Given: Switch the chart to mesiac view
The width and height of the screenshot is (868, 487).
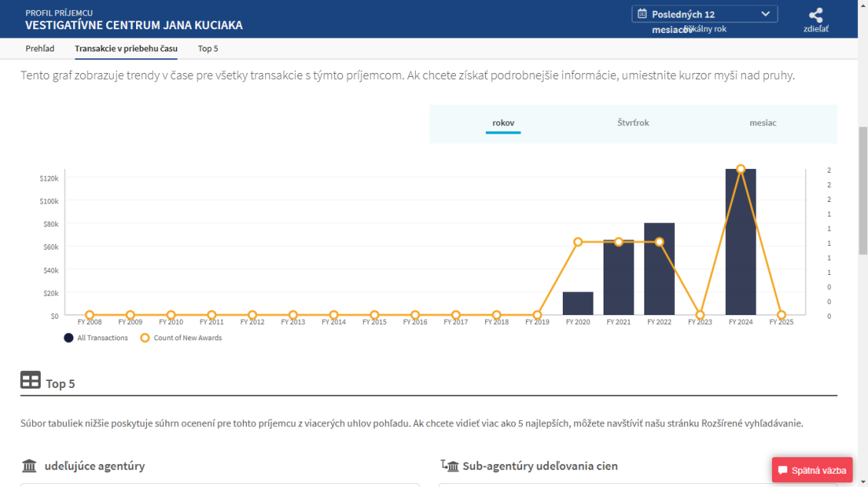Looking at the screenshot, I should (763, 123).
